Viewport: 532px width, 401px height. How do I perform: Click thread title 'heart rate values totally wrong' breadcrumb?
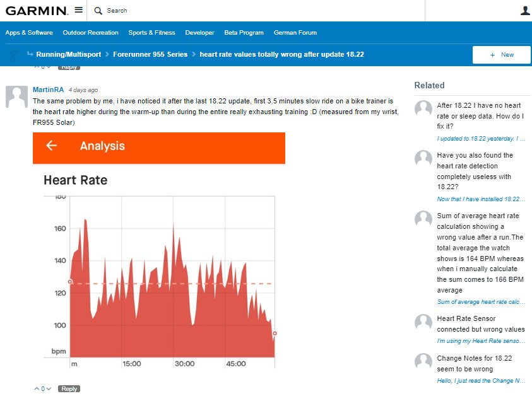tap(281, 54)
